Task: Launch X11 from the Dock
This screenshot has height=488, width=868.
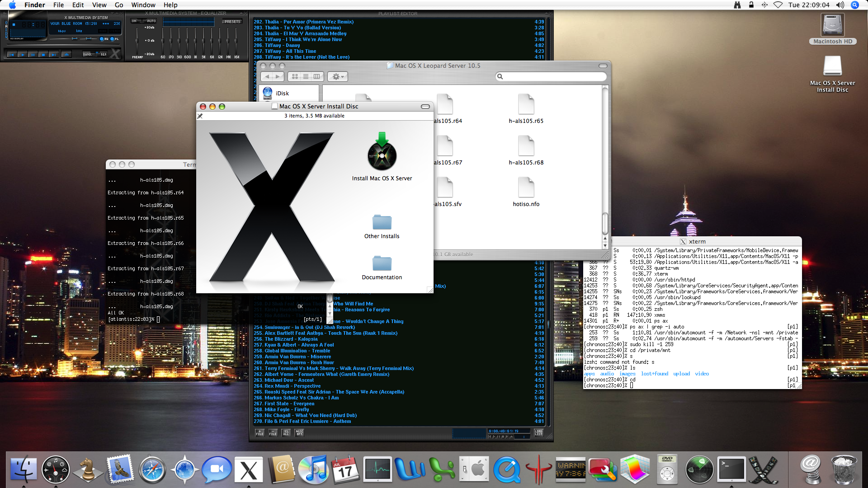Action: (x=249, y=470)
